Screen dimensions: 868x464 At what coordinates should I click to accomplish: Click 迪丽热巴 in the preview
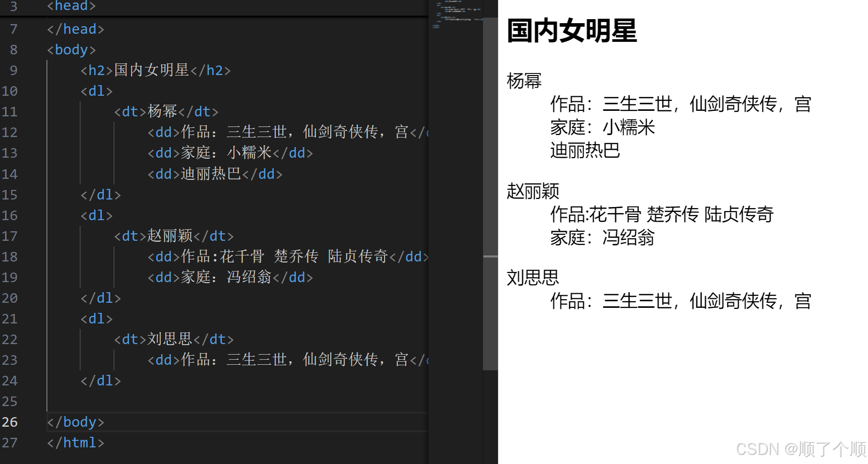(585, 151)
